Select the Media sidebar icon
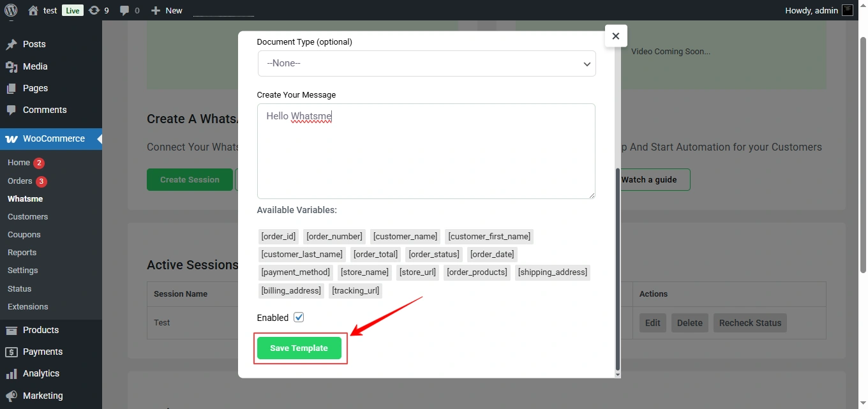This screenshot has width=868, height=409. [12, 66]
